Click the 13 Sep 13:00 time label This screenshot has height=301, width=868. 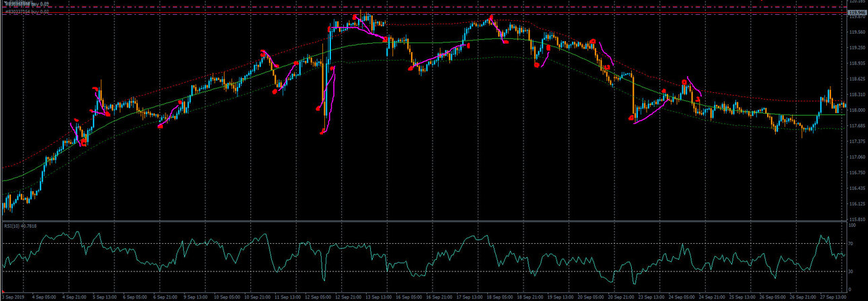(378, 296)
